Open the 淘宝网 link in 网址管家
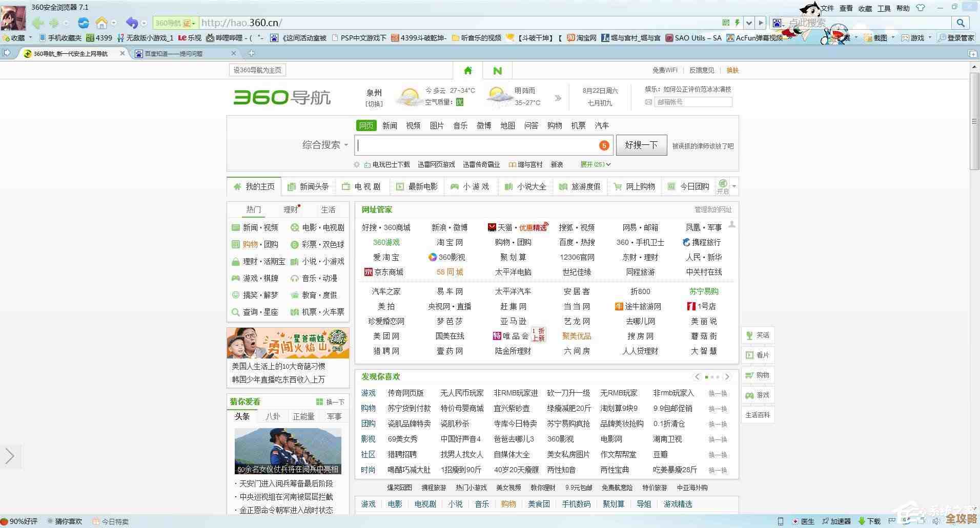The width and height of the screenshot is (980, 528). [449, 242]
